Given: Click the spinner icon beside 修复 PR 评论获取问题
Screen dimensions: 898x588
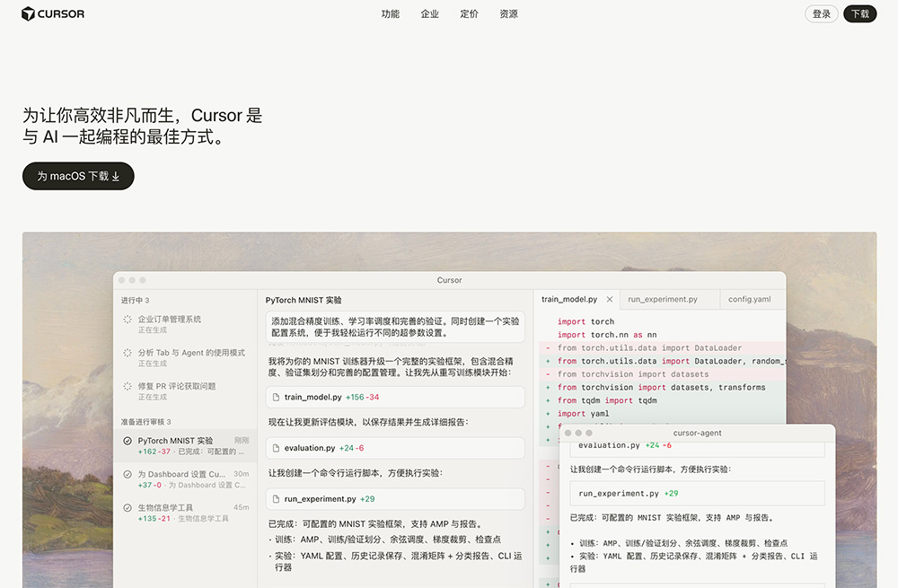Looking at the screenshot, I should point(127,385).
